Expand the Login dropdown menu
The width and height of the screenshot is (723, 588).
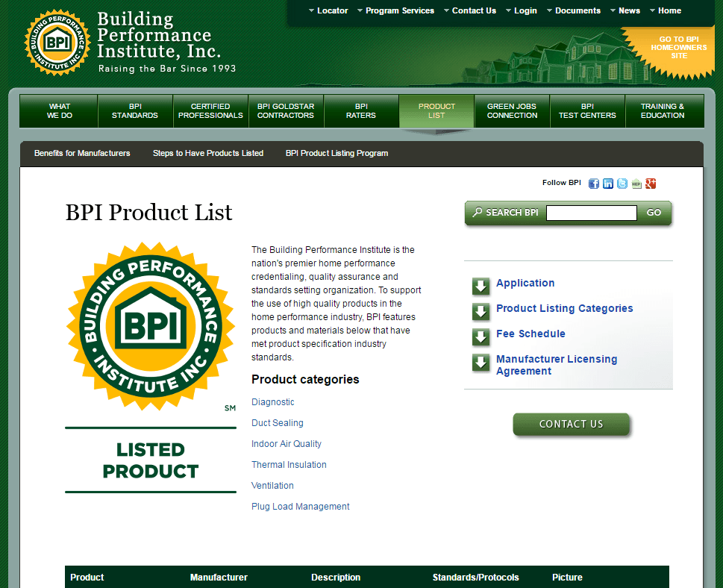(521, 10)
